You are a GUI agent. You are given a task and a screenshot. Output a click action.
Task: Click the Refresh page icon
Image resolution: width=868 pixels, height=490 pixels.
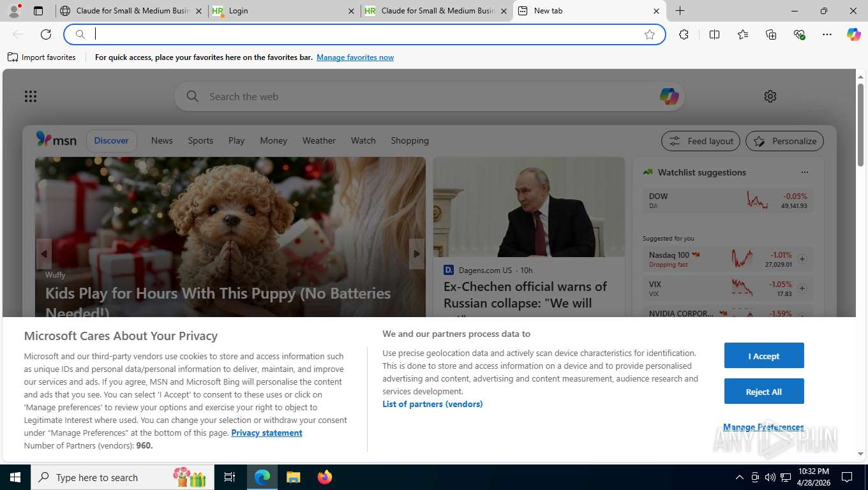tap(46, 34)
